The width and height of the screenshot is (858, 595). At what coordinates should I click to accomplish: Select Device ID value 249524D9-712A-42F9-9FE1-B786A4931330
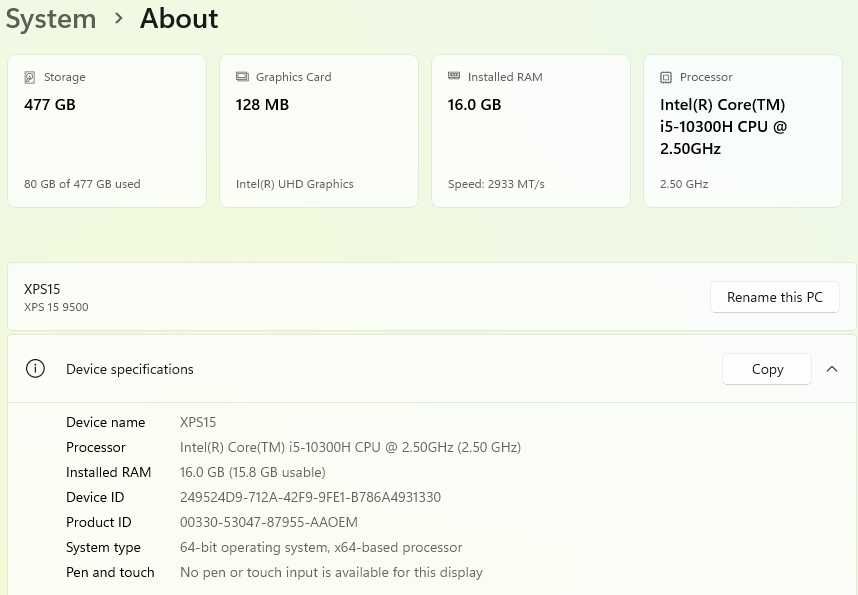(310, 497)
